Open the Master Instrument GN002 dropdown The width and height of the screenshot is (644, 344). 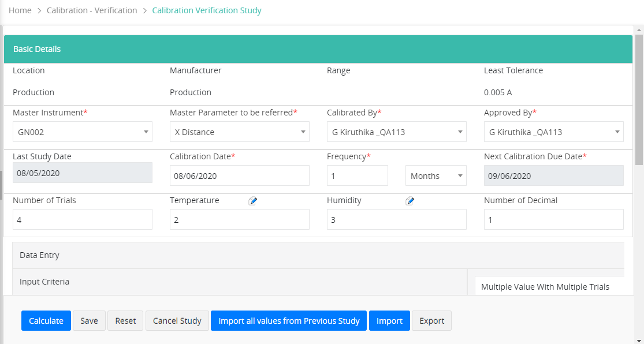83,132
